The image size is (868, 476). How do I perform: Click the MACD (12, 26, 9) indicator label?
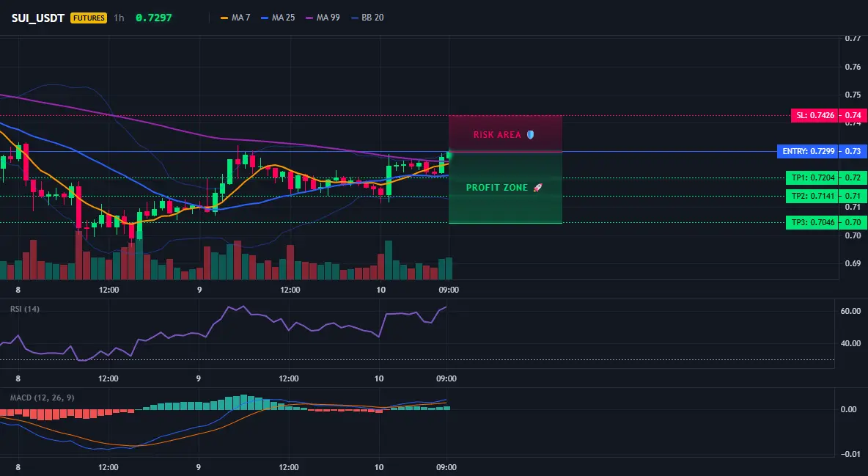42,398
